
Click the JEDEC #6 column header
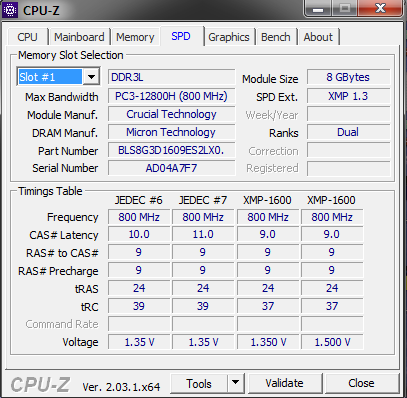point(139,200)
